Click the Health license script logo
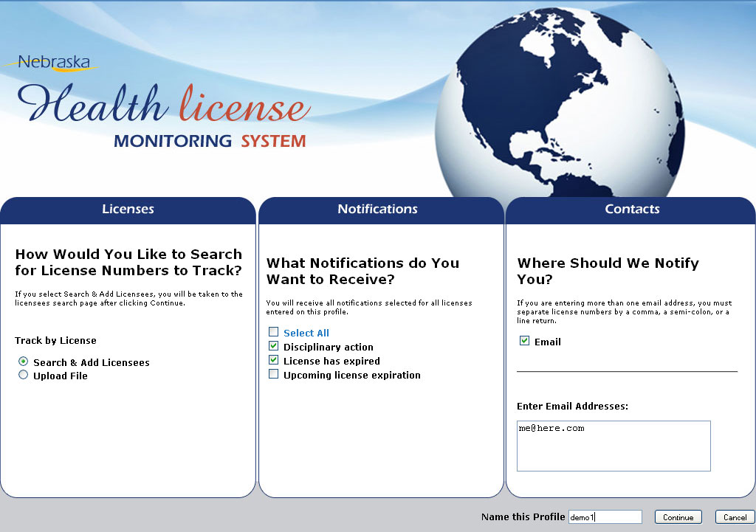The height and width of the screenshot is (532, 756). [x=164, y=104]
